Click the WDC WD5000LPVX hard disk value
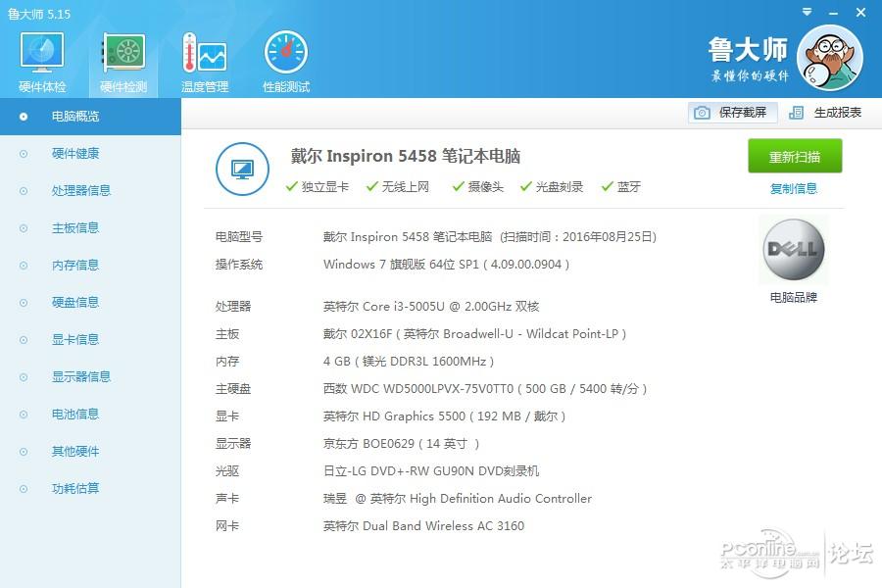The width and height of the screenshot is (882, 588). click(x=485, y=389)
